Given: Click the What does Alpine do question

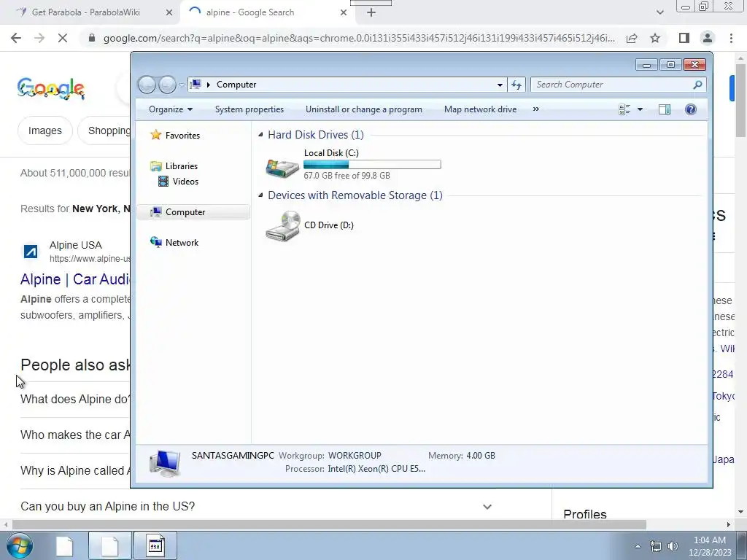Looking at the screenshot, I should [75, 399].
